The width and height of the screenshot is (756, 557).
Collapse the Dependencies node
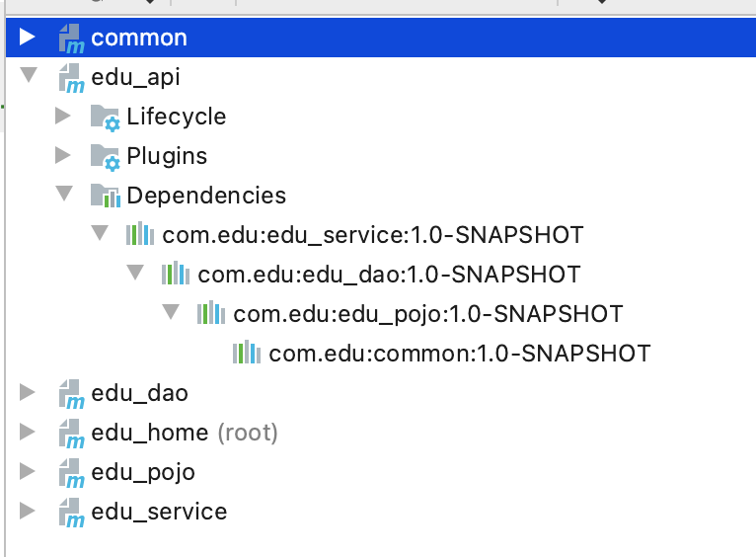click(x=63, y=195)
